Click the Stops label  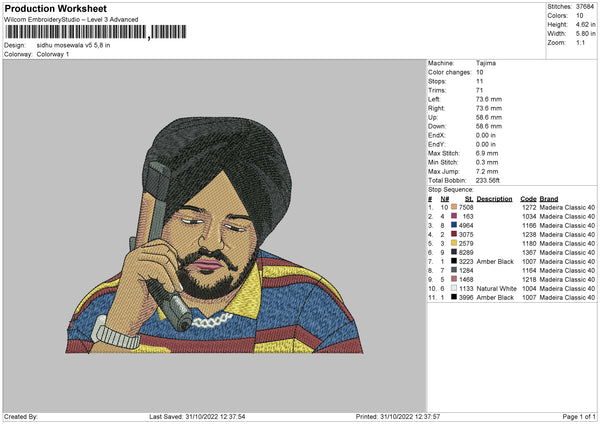tap(437, 82)
